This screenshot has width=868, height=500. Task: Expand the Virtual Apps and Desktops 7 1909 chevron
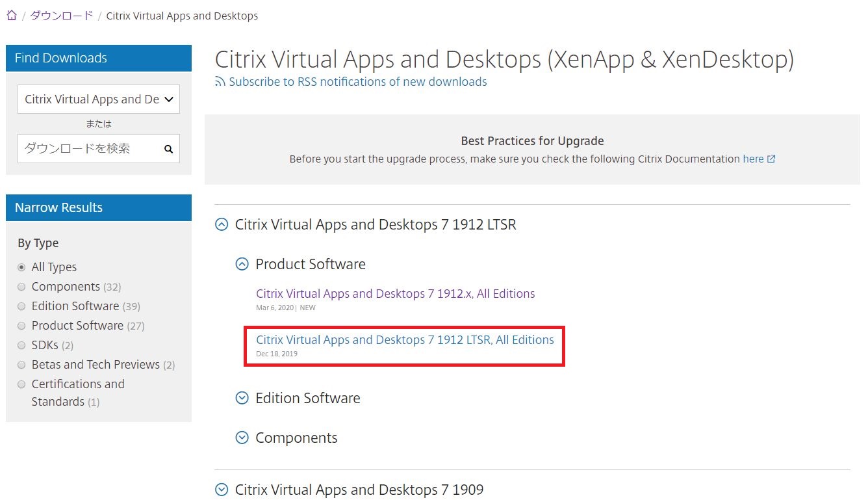pos(222,490)
